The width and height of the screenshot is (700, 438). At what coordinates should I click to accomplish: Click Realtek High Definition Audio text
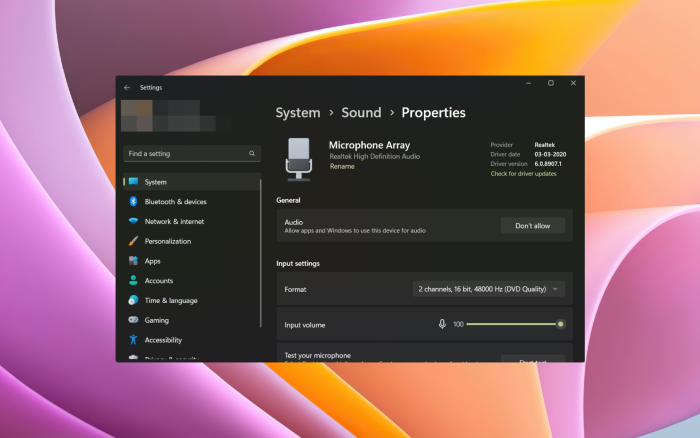pyautogui.click(x=375, y=156)
